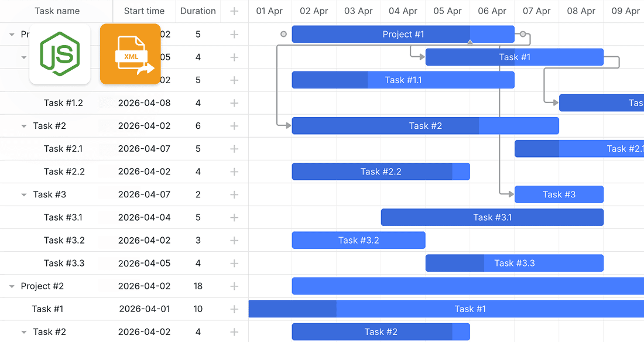Click the 07 Apr timeline header
The width and height of the screenshot is (644, 342).
point(536,11)
